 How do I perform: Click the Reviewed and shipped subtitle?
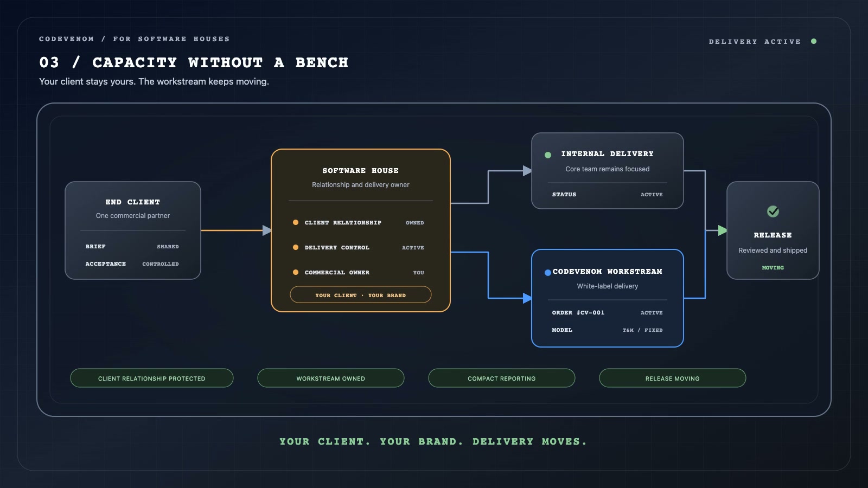tap(773, 251)
